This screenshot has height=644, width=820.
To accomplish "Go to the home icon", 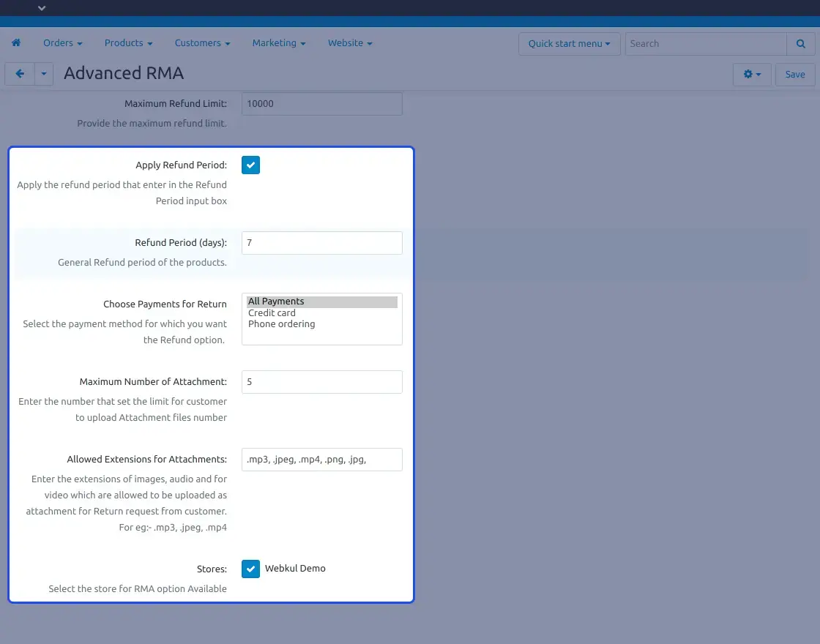I will (x=16, y=43).
